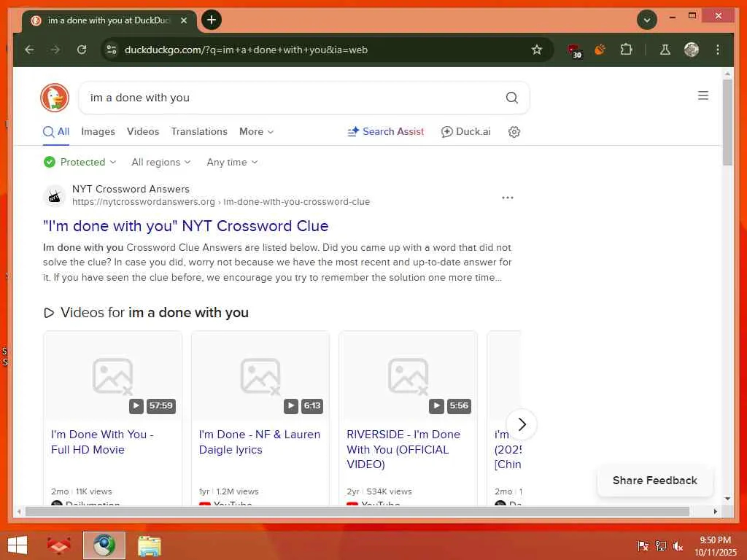Open search settings gear icon
Image resolution: width=747 pixels, height=560 pixels.
coord(514,132)
